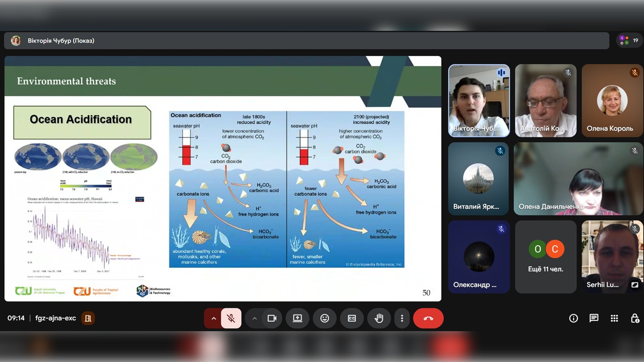Open the chat with everyone panel
Viewport: 644px width, 362px height.
pos(594,318)
